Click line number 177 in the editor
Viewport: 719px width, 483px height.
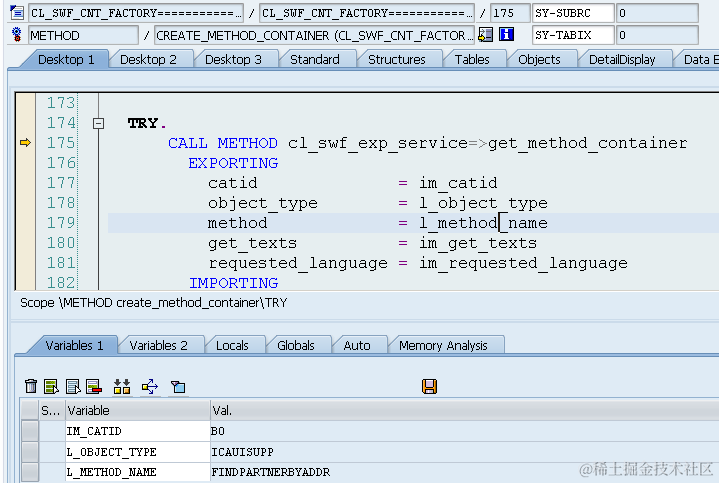[x=61, y=183]
